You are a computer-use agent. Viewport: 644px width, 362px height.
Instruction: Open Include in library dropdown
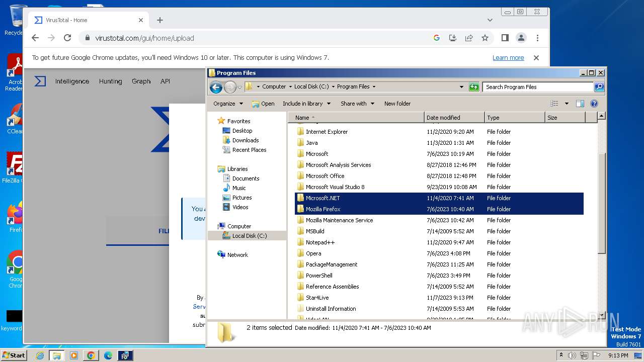(x=306, y=104)
